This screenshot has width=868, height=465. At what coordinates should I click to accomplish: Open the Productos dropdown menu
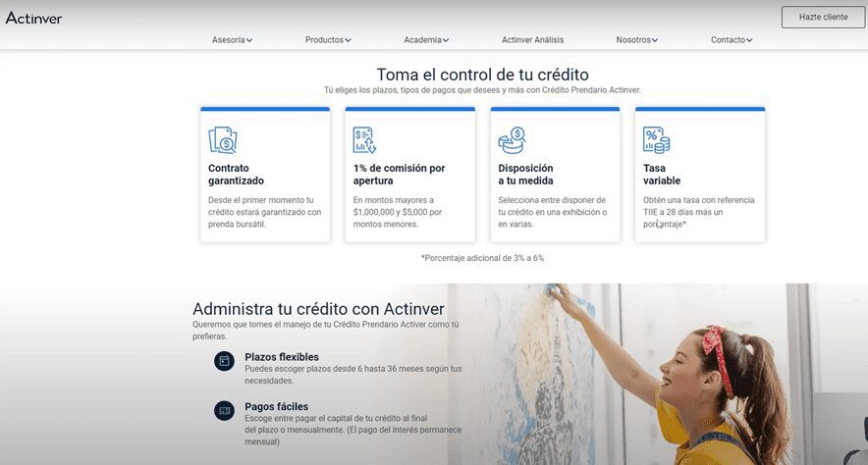click(x=328, y=40)
